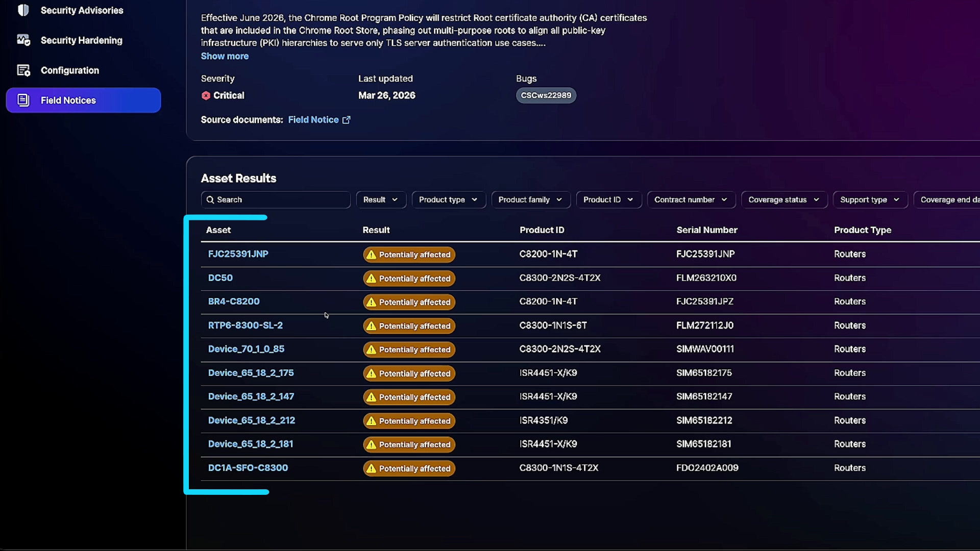Go to Security Hardening section

(x=82, y=40)
